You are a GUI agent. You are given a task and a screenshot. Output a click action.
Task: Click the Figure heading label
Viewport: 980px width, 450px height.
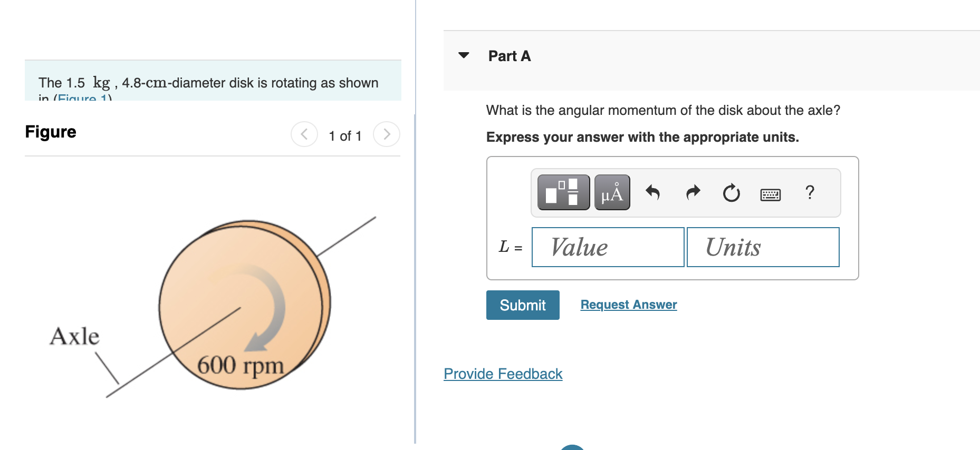coord(50,132)
